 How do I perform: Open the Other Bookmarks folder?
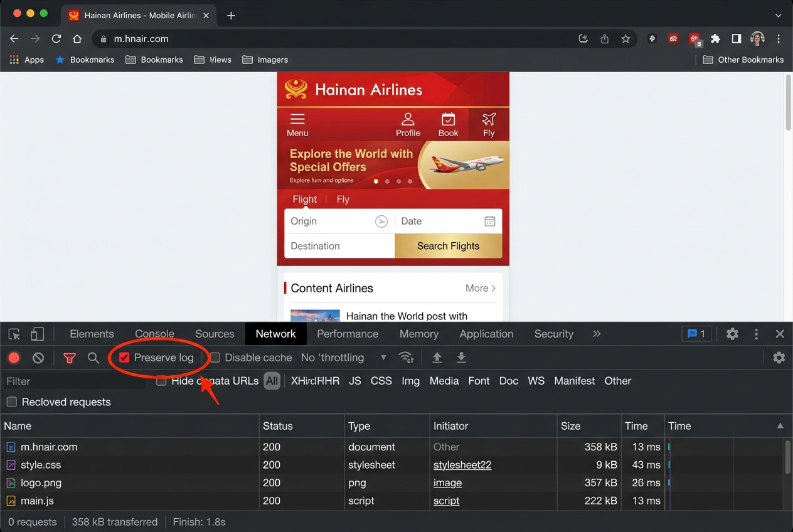pyautogui.click(x=743, y=60)
